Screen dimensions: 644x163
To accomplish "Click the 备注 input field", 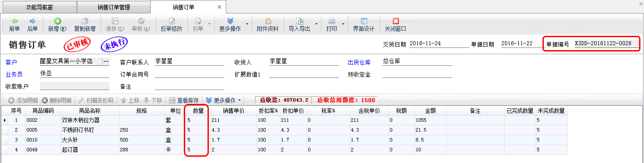I will click(190, 86).
